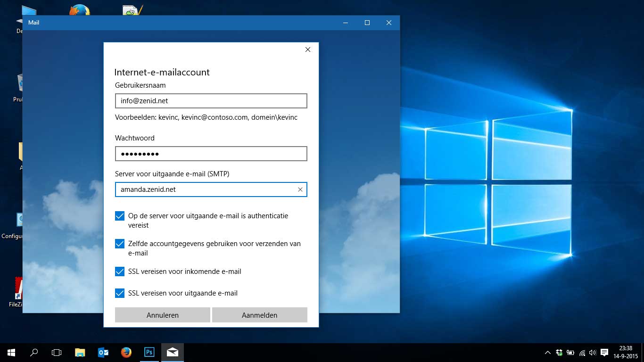
Task: Maximize the Mail window
Action: (367, 23)
